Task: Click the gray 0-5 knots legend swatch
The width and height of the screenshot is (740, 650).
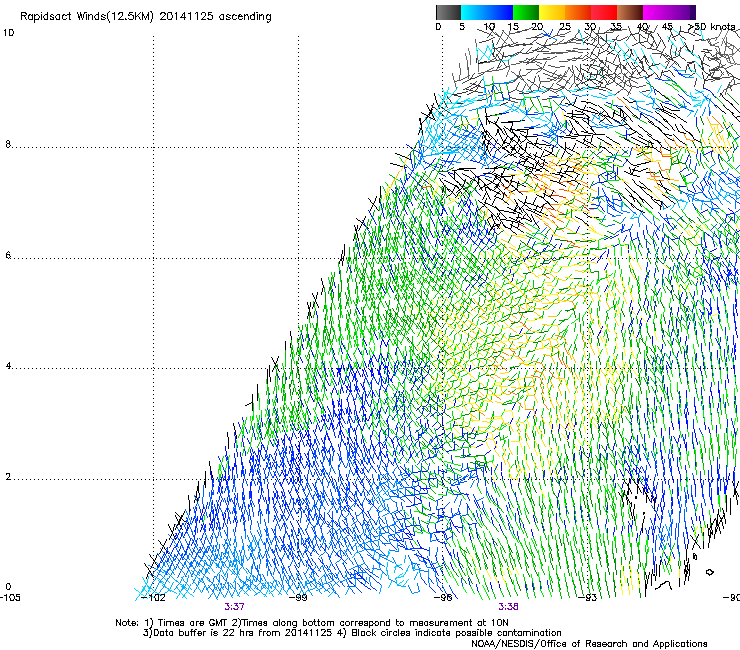Action: click(x=448, y=12)
